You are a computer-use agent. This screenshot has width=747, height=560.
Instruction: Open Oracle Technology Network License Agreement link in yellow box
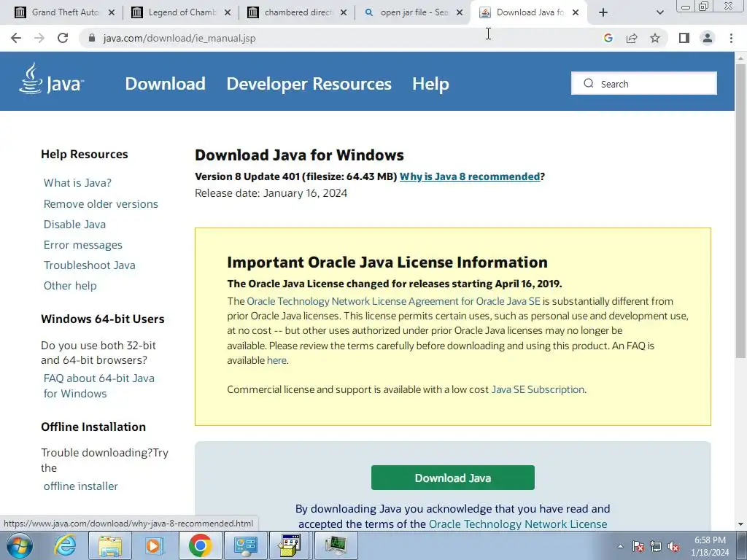[x=393, y=301]
